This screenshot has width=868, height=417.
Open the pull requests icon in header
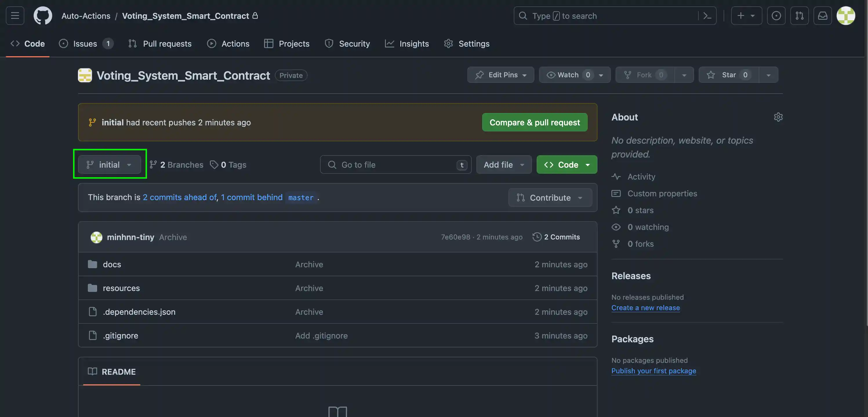coord(800,15)
